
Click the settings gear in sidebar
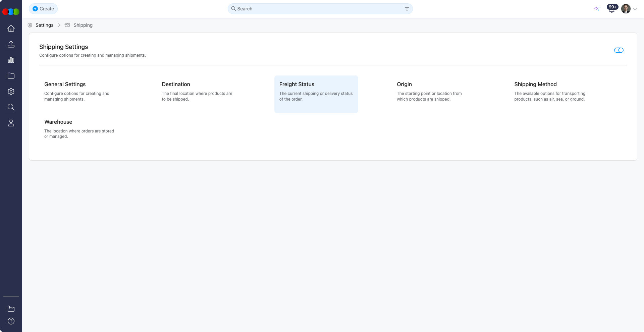[x=11, y=92]
